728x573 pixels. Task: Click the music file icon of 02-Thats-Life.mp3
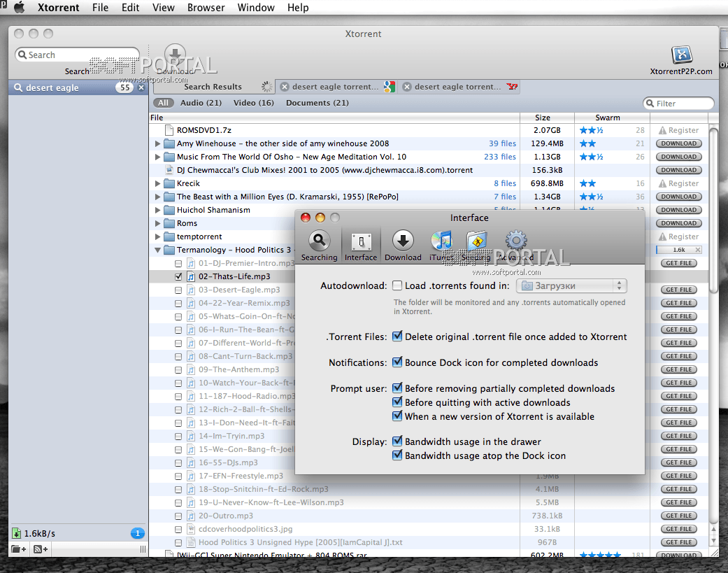coord(191,276)
